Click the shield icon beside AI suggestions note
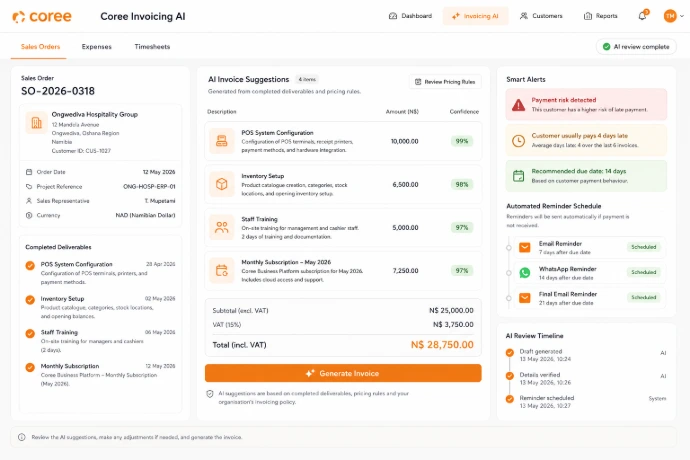The height and width of the screenshot is (460, 690). pos(210,394)
